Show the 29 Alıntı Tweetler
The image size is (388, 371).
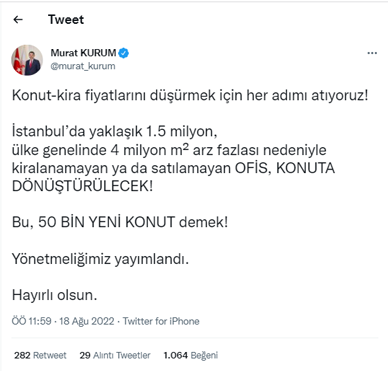click(x=115, y=355)
